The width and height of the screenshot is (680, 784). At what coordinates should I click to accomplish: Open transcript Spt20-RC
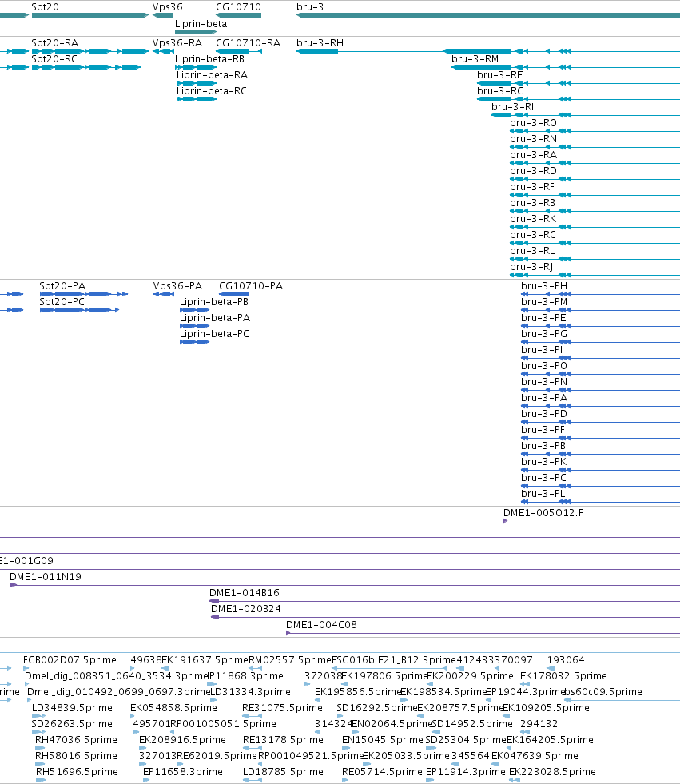coord(54,59)
